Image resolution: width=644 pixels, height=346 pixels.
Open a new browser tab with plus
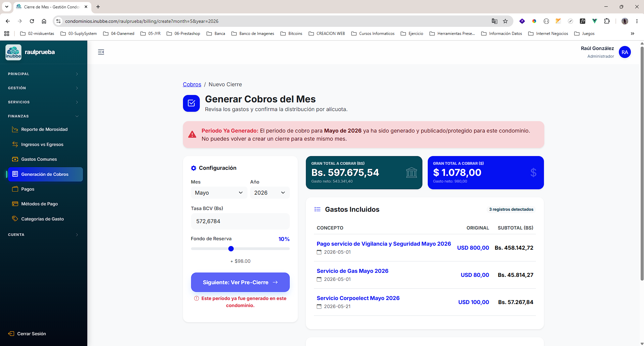click(x=98, y=7)
